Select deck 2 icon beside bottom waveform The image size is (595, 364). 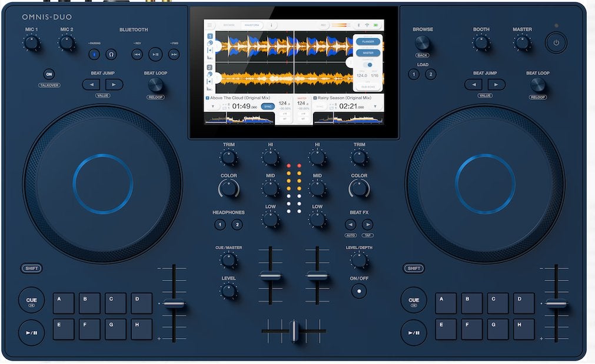(x=210, y=68)
